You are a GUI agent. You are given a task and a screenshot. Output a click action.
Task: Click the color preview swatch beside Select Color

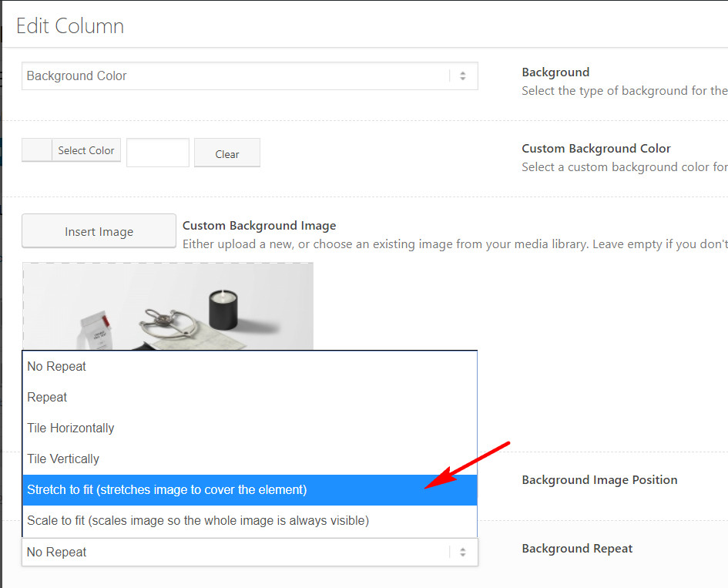(37, 150)
